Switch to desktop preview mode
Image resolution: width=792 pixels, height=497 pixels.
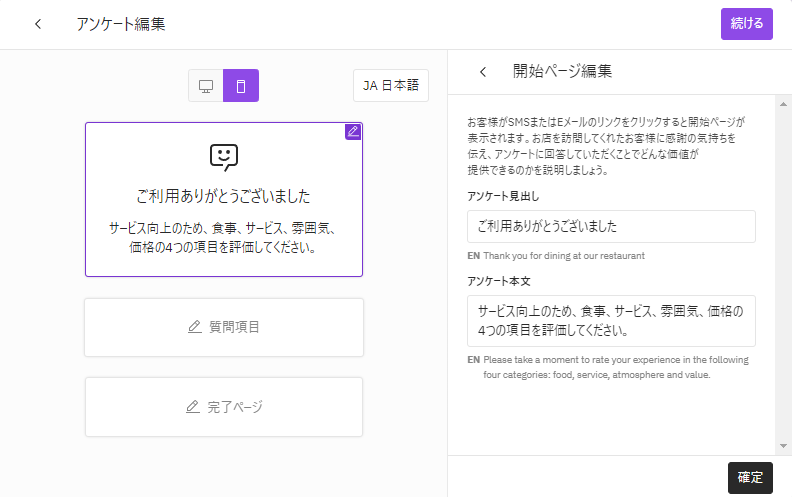pos(206,86)
